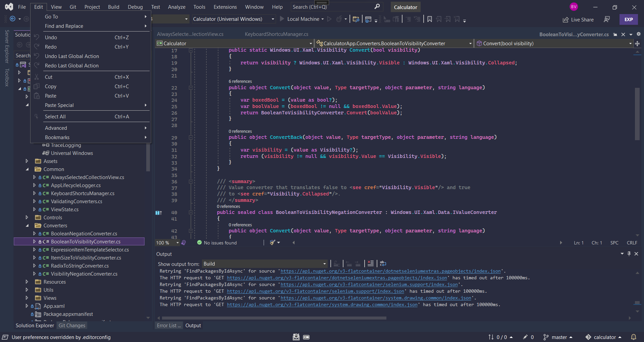The image size is (644, 342).
Task: Click the BV account avatar
Action: [574, 7]
